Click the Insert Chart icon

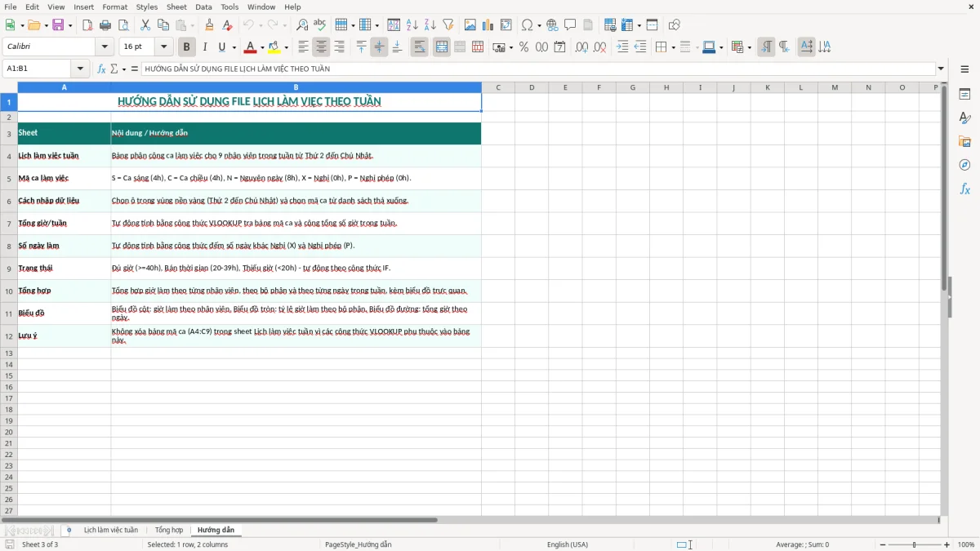(488, 25)
